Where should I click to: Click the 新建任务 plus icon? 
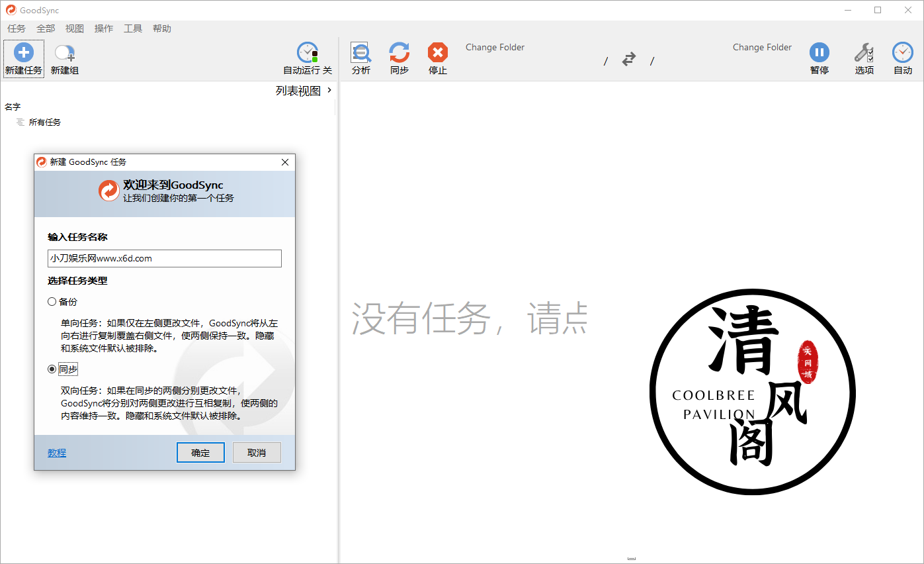(x=24, y=53)
